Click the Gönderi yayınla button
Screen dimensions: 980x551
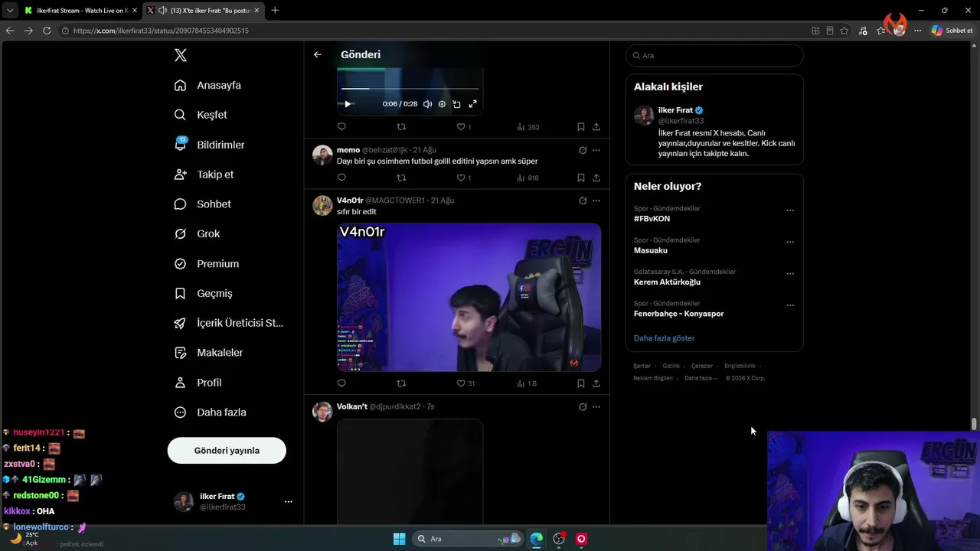[x=227, y=451]
